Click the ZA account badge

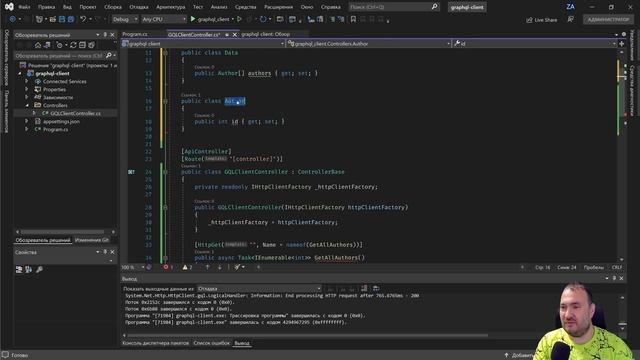click(x=570, y=7)
